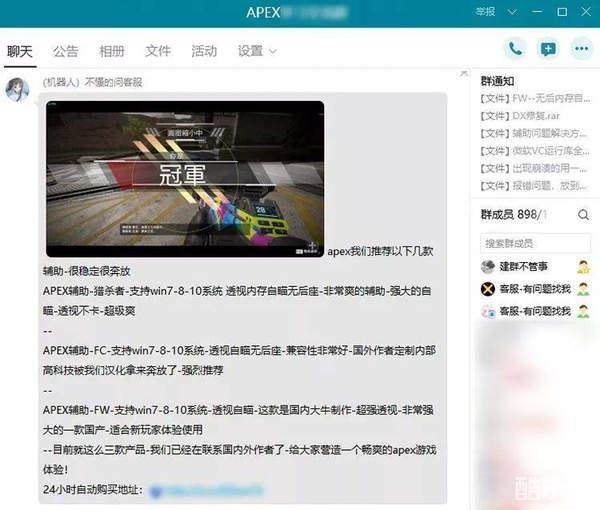The height and width of the screenshot is (510, 600).
Task: Open the game video thumbnail in chat
Action: click(185, 179)
